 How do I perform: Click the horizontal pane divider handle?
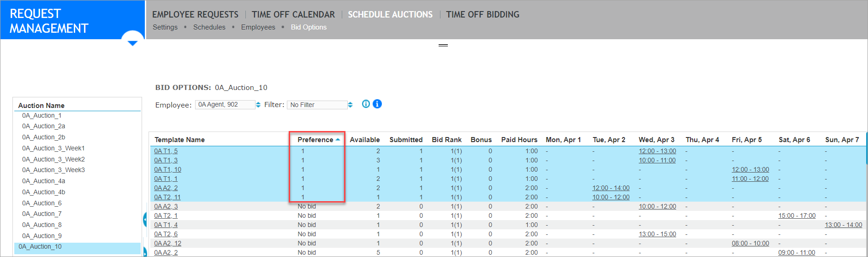point(443,45)
